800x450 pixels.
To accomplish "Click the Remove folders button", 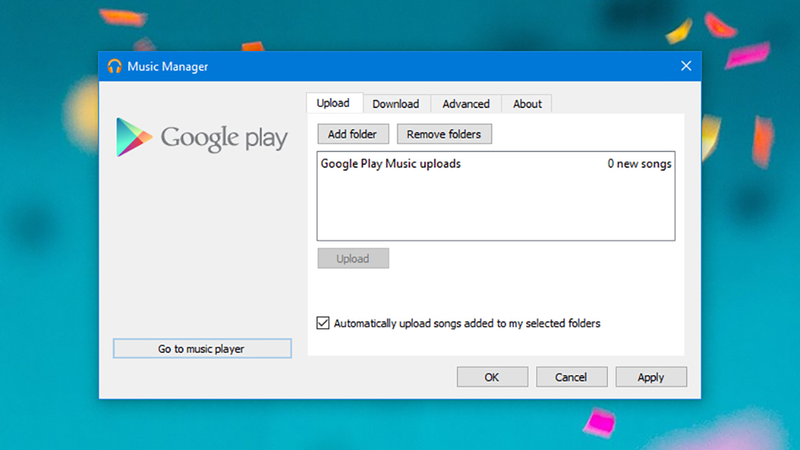I will pyautogui.click(x=444, y=134).
